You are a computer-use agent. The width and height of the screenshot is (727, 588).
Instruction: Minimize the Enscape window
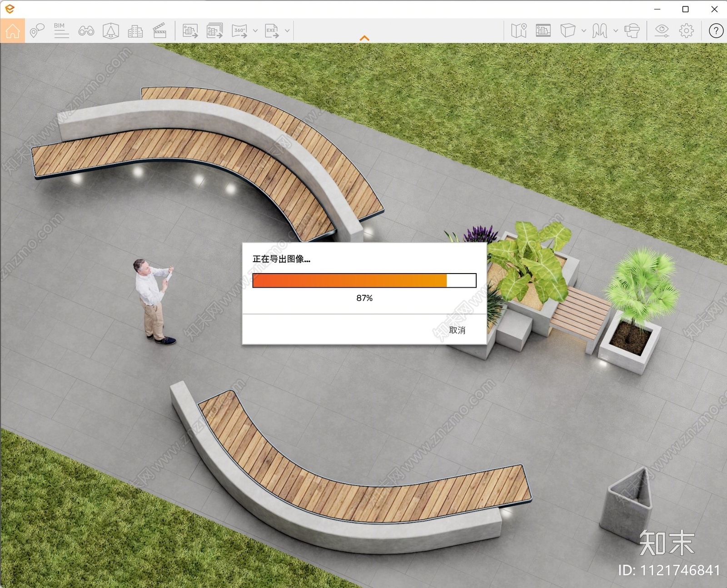(x=657, y=9)
